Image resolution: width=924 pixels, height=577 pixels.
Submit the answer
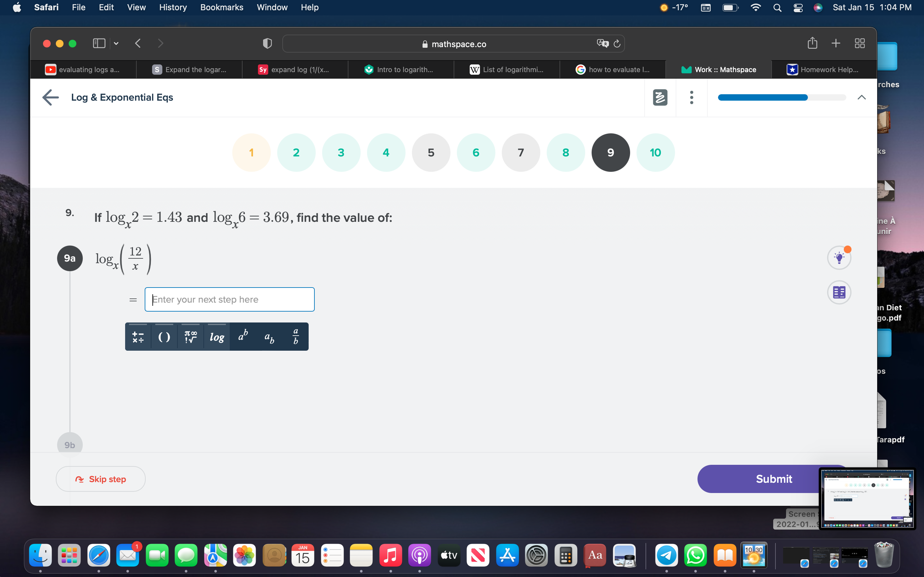click(x=774, y=479)
